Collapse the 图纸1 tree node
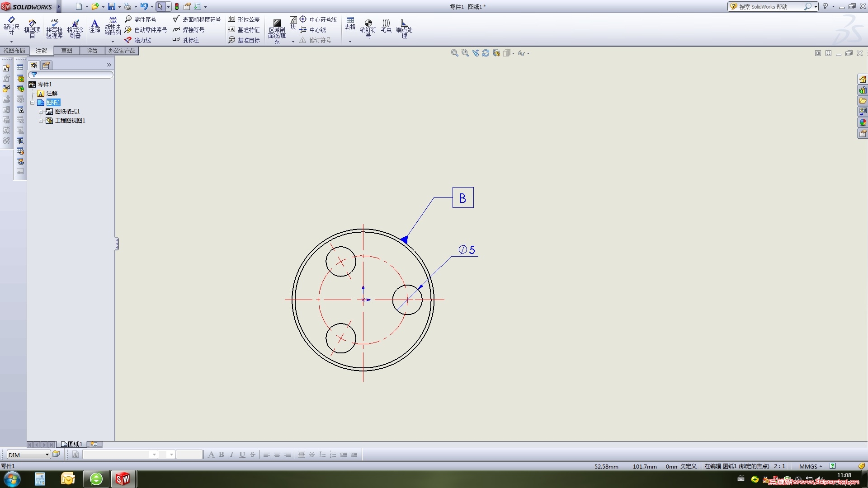868x488 pixels. 33,103
